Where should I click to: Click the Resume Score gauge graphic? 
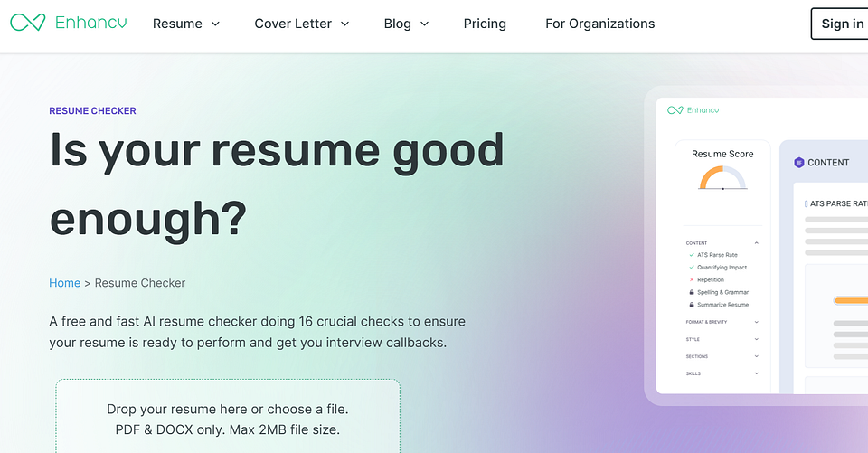[x=723, y=179]
